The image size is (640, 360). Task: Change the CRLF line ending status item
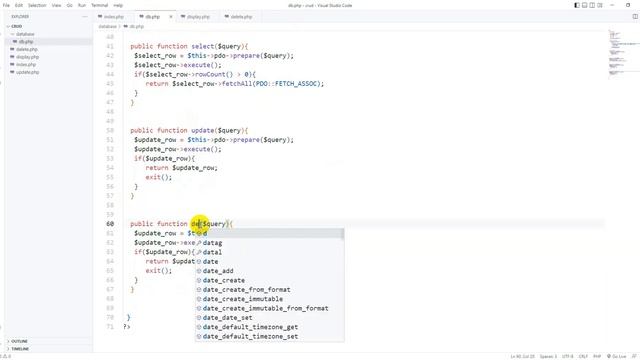583,356
